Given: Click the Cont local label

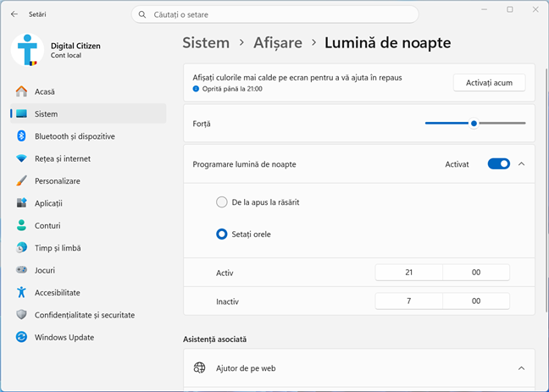Looking at the screenshot, I should (66, 55).
